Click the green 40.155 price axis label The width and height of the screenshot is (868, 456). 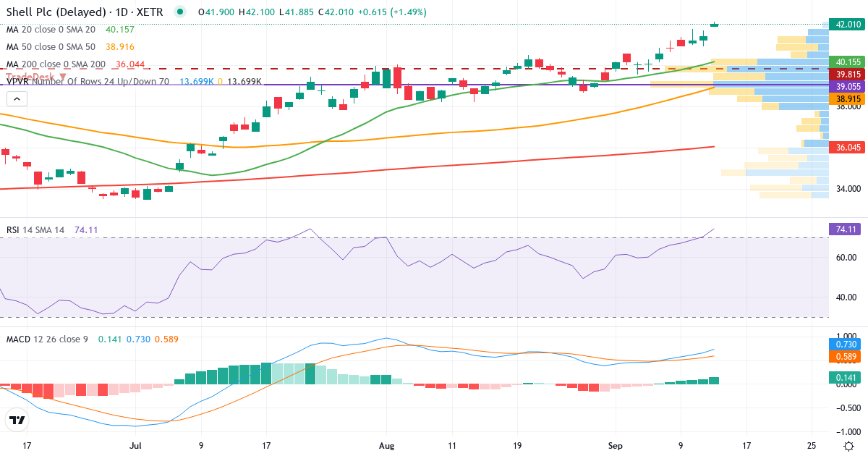click(x=848, y=62)
